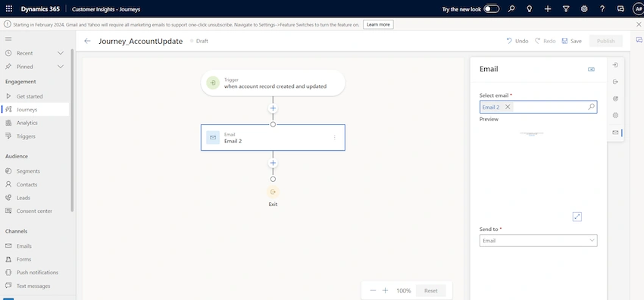
Task: Open Contacts in the sidebar
Action: click(35, 185)
